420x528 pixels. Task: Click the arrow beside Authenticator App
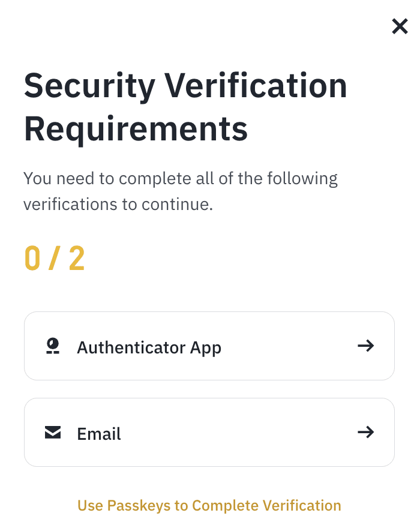coord(365,346)
